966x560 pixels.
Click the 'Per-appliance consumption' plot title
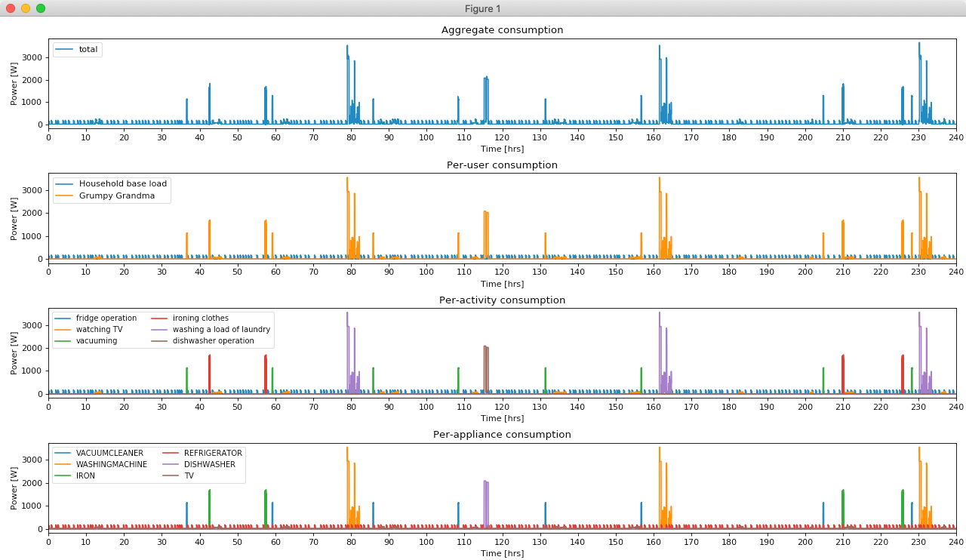(x=502, y=435)
